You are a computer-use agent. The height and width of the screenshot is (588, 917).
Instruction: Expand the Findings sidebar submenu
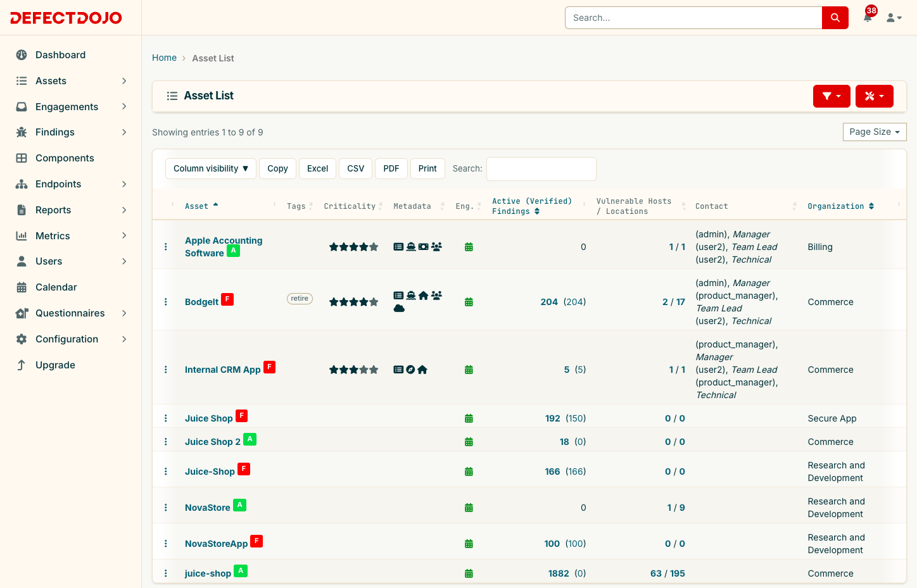click(71, 132)
